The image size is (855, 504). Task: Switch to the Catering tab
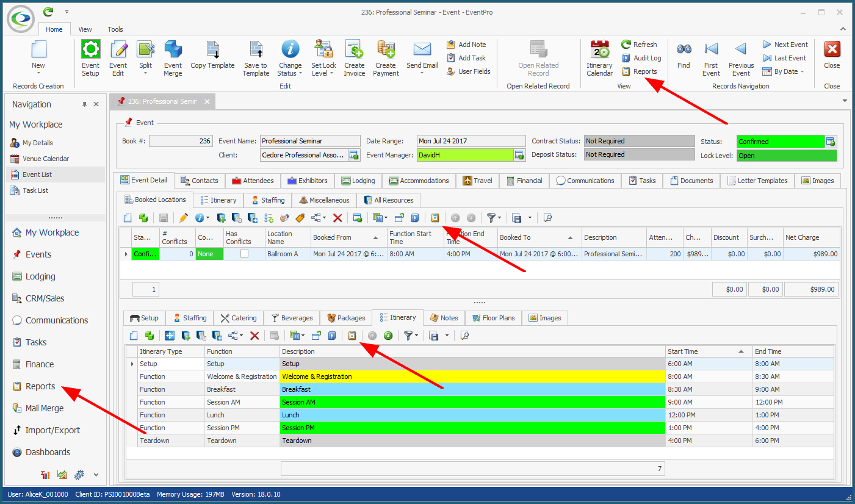[239, 318]
